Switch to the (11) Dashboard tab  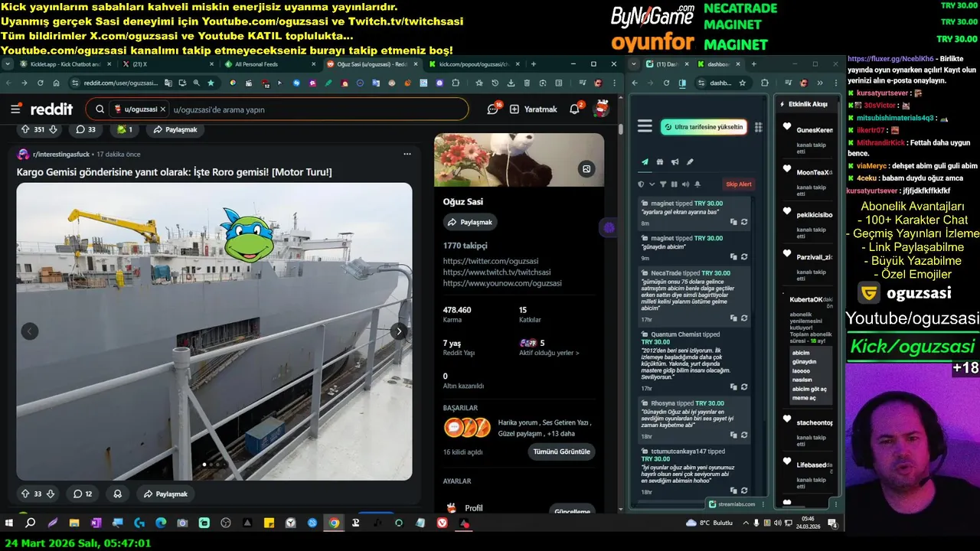tap(667, 64)
